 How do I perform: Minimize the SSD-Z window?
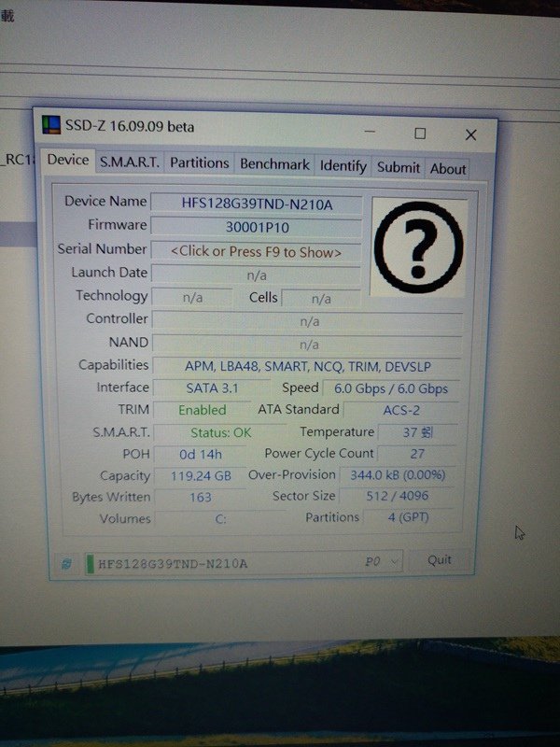[x=370, y=132]
